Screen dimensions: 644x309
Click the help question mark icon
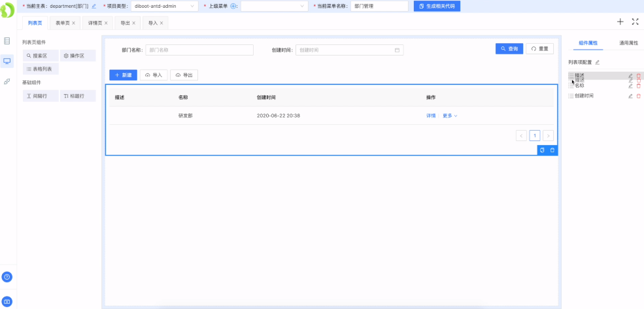point(7,277)
